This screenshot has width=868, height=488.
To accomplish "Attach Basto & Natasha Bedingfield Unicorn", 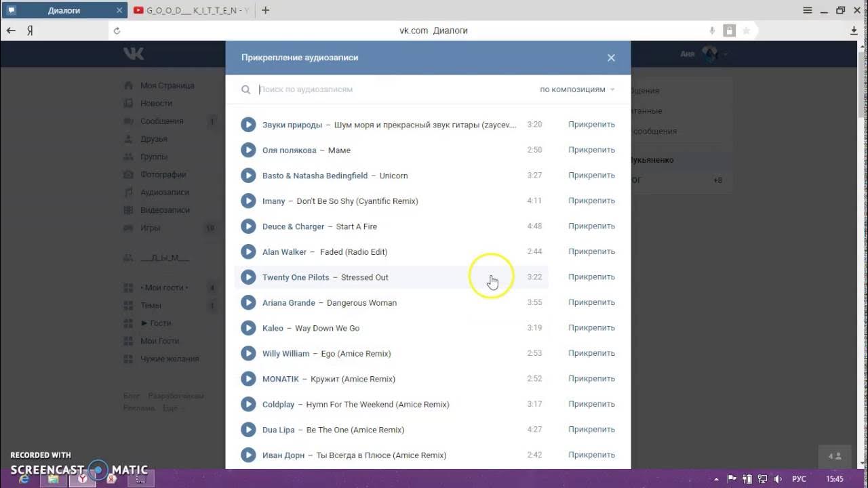I will point(591,176).
